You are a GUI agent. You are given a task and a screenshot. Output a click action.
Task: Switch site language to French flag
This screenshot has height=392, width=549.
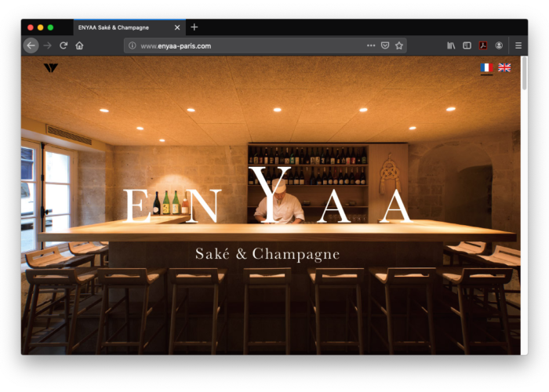[486, 68]
